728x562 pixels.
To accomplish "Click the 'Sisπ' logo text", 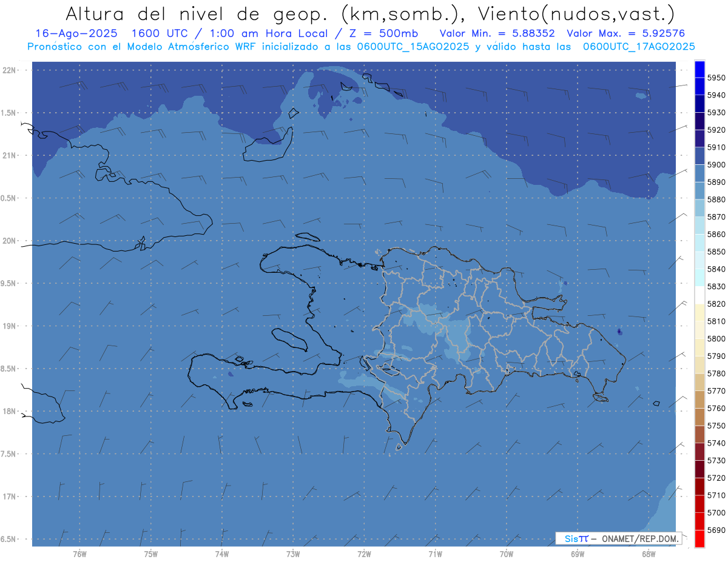I will [x=576, y=538].
